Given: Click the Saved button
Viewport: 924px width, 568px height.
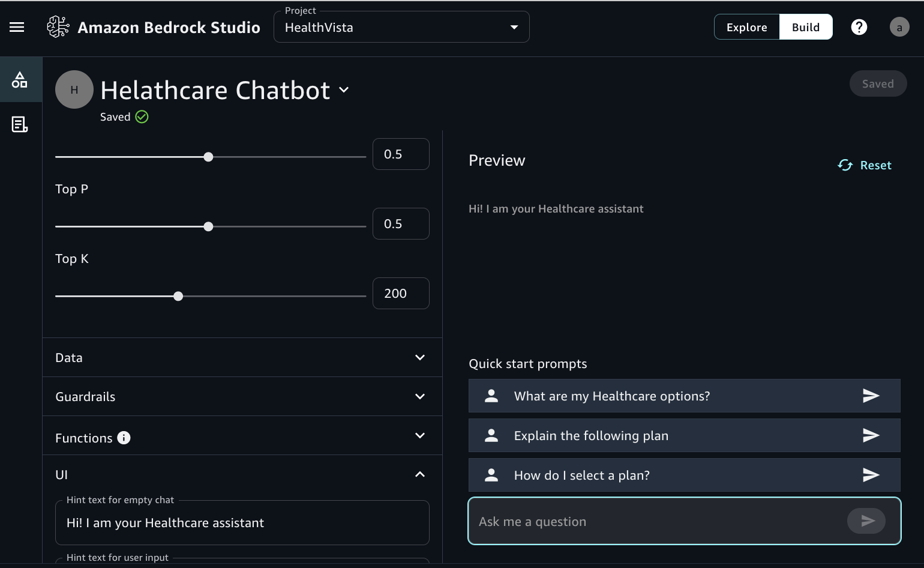Looking at the screenshot, I should click(878, 83).
